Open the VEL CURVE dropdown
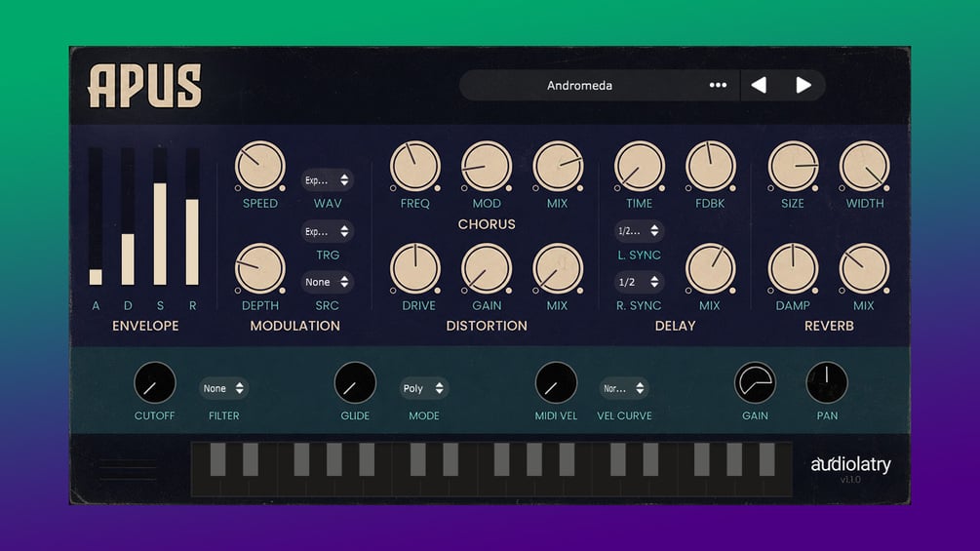Screen dimensions: 980x551 (x=624, y=388)
